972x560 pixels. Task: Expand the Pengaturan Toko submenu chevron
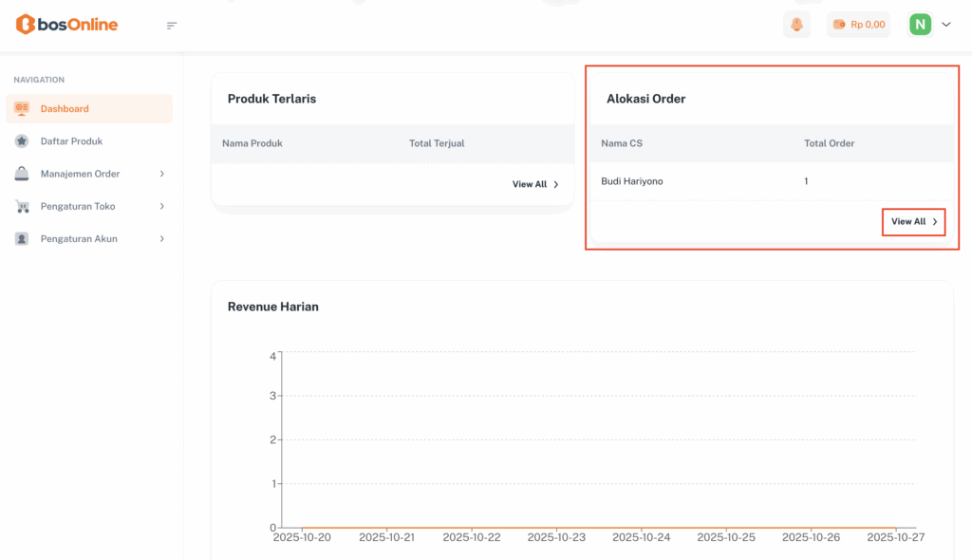[162, 206]
